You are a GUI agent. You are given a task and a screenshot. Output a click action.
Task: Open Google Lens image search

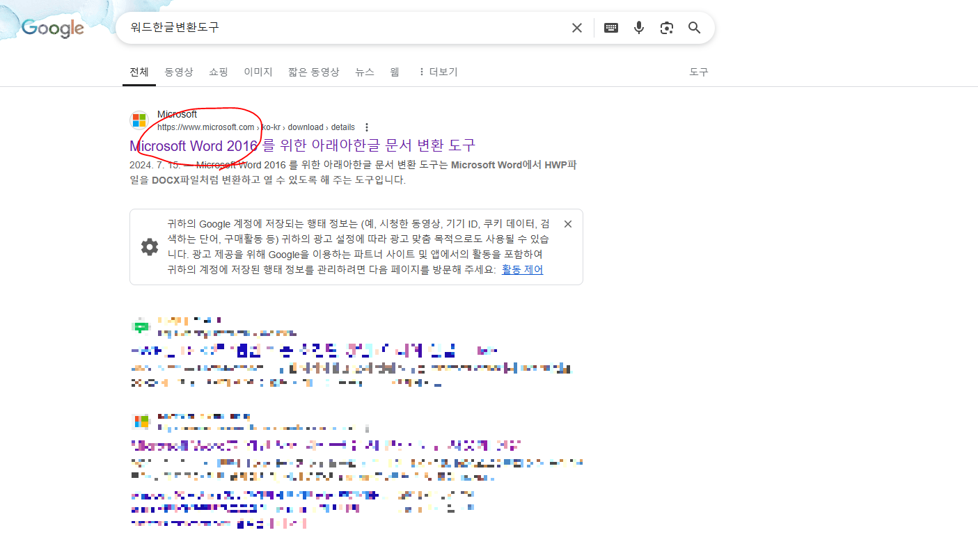point(666,27)
